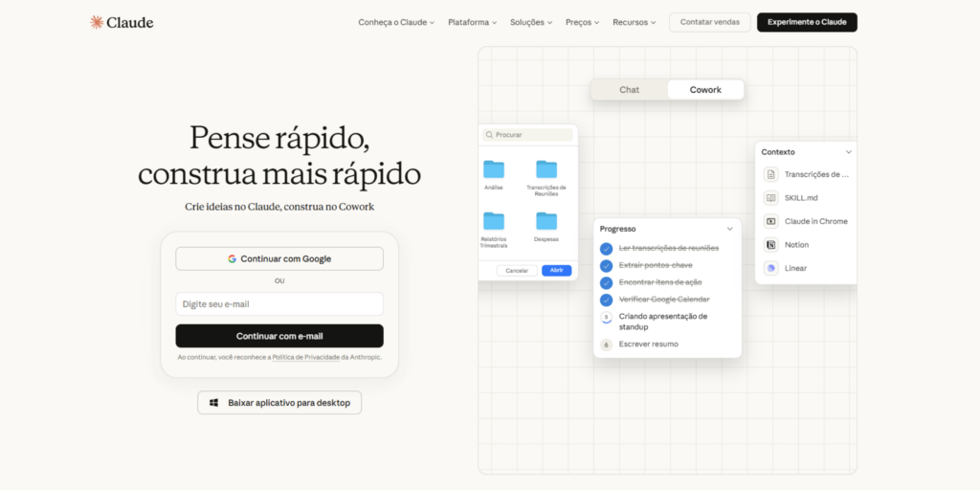Click the Windows logo icon in download button

click(213, 403)
